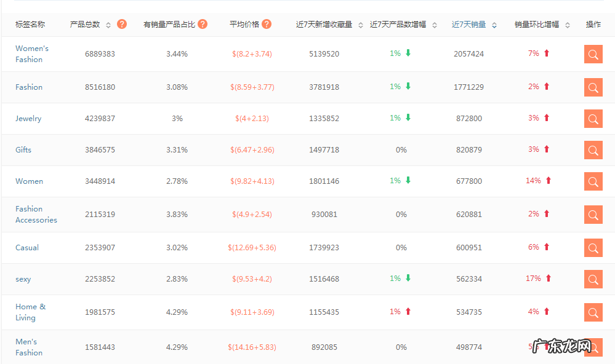Viewport: 615px width, 364px height.
Task: Open the Women's Fashion tag link
Action: [32, 53]
